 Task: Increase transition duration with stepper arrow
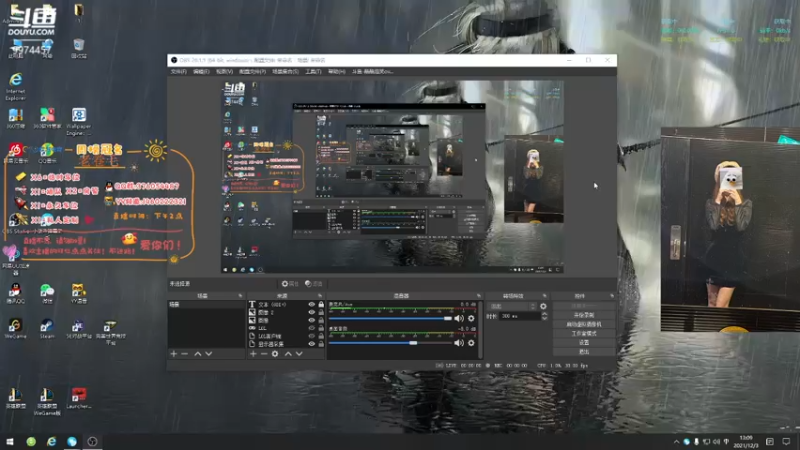click(544, 314)
